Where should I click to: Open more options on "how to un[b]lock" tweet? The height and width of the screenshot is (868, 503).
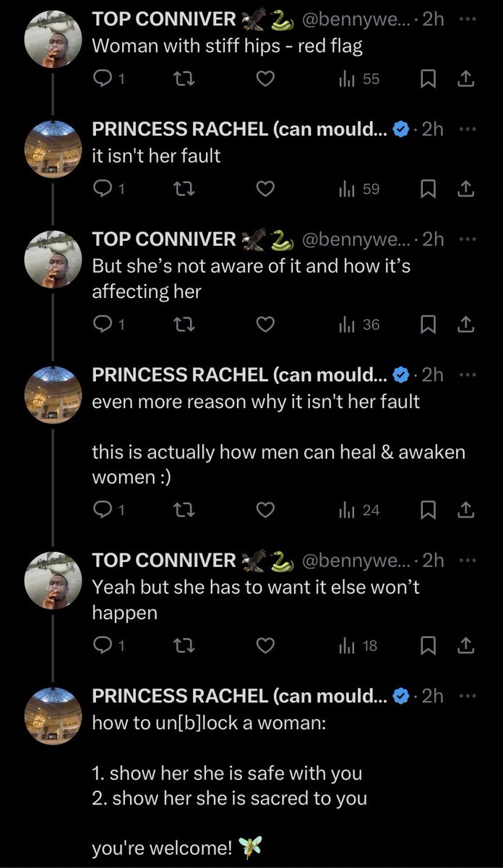point(468,695)
